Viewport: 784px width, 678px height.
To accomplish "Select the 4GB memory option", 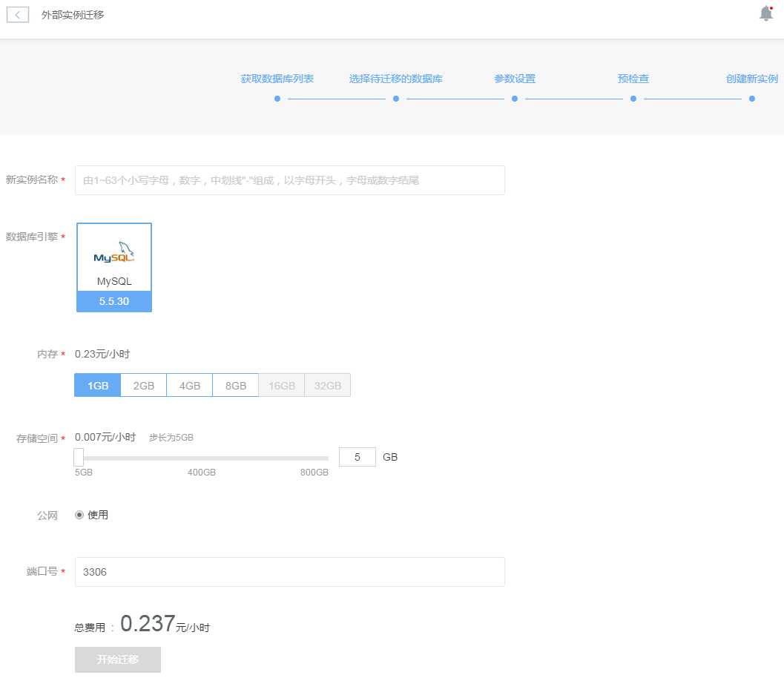I will coord(189,385).
